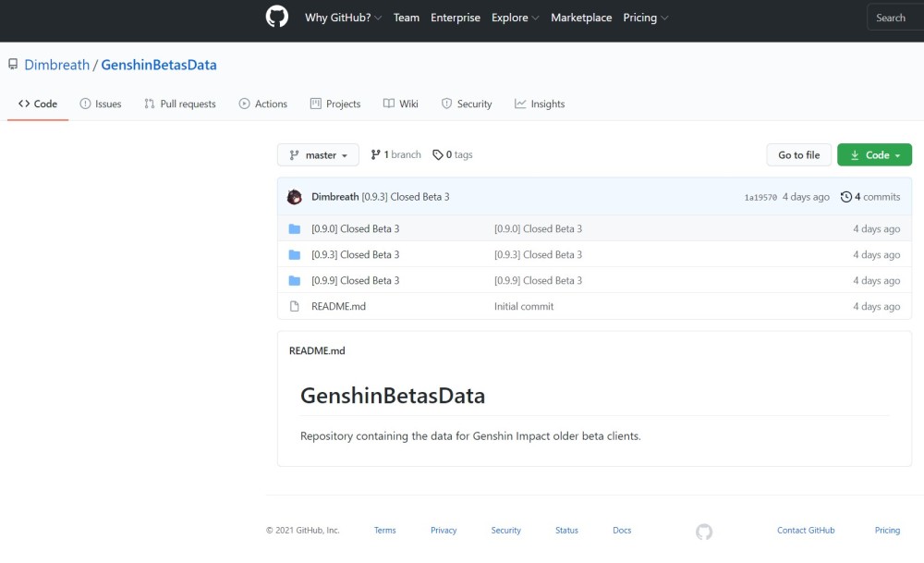Click the Go to file button
Screen dimensions: 924x563
click(799, 155)
